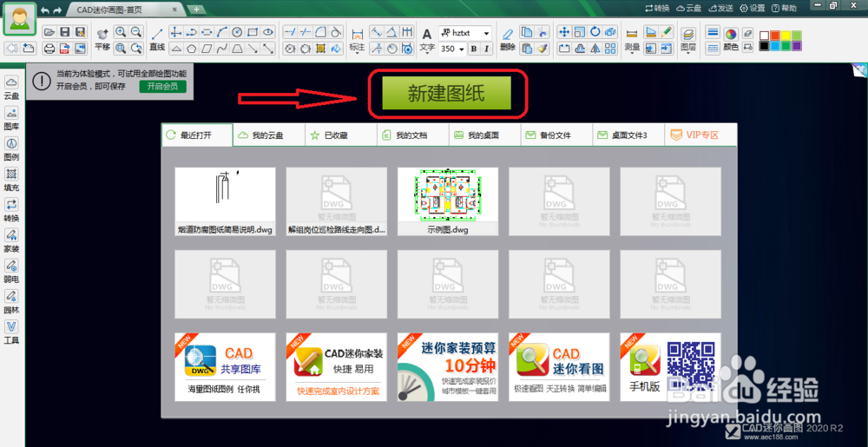Viewport: 868px width, 447px height.
Task: Click the zoom out magnifier icon
Action: point(136,32)
